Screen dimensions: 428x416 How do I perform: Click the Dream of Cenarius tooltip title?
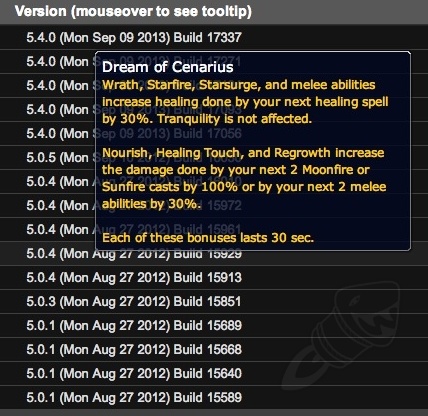coord(168,67)
